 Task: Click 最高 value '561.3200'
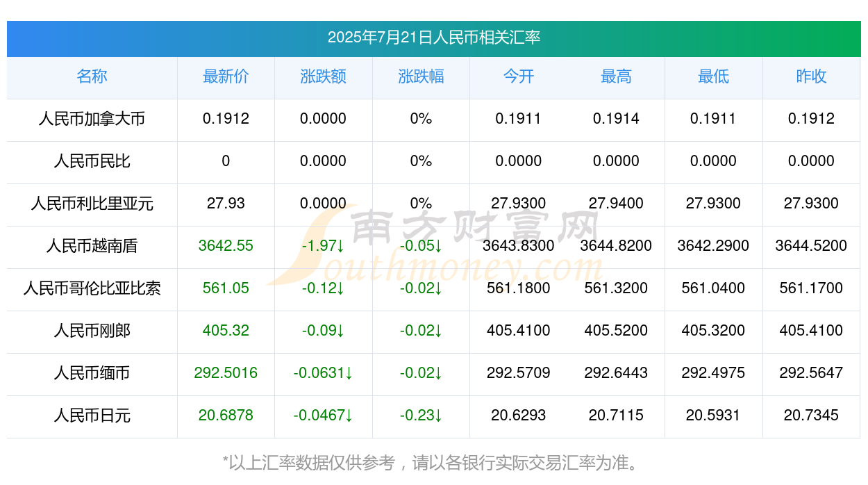(x=616, y=288)
